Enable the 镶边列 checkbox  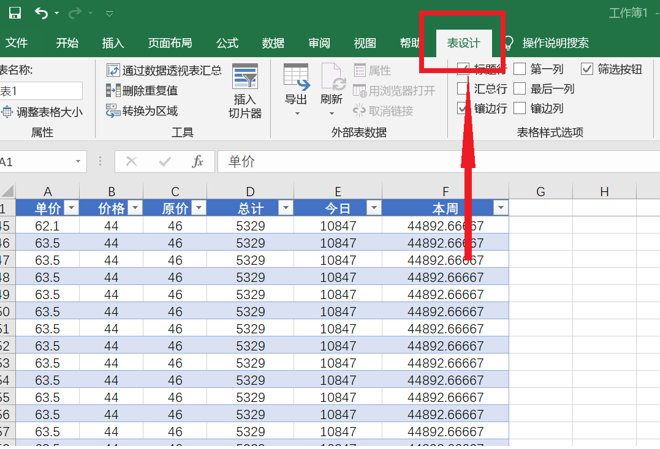(519, 108)
